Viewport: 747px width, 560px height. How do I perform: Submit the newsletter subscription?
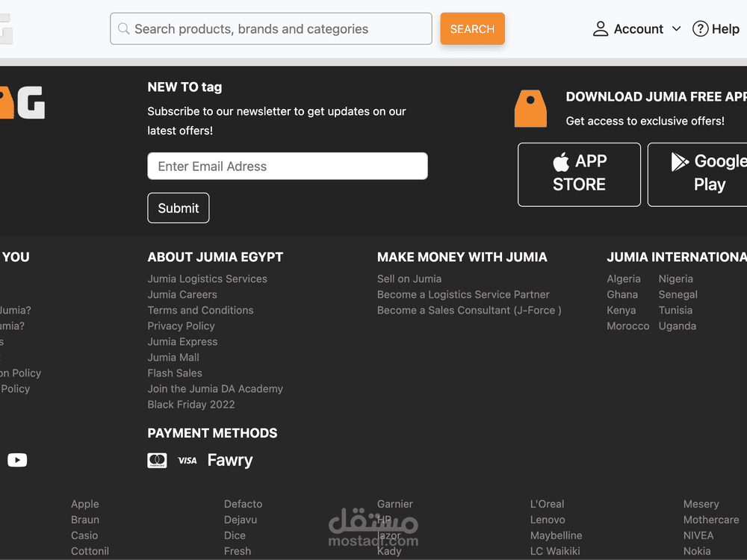179,208
